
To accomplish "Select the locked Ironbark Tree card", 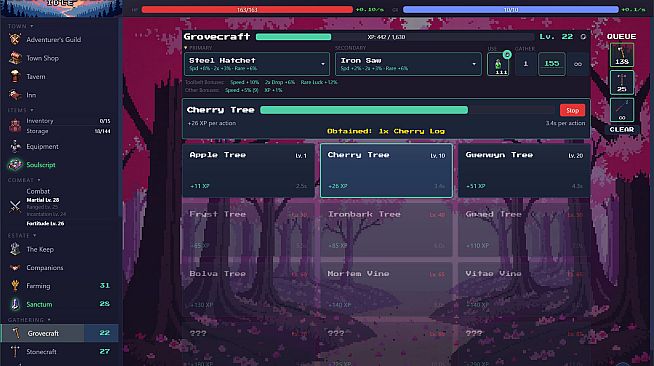I will [x=386, y=230].
